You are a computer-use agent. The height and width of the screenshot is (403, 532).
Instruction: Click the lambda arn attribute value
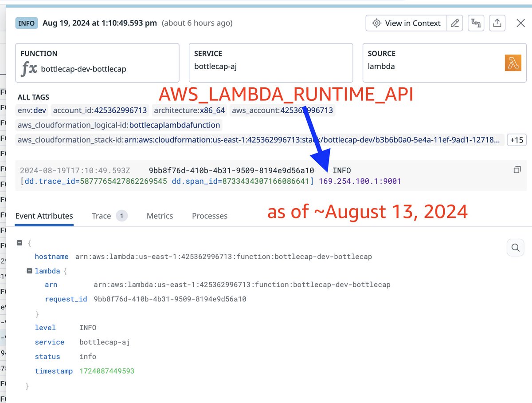(242, 284)
